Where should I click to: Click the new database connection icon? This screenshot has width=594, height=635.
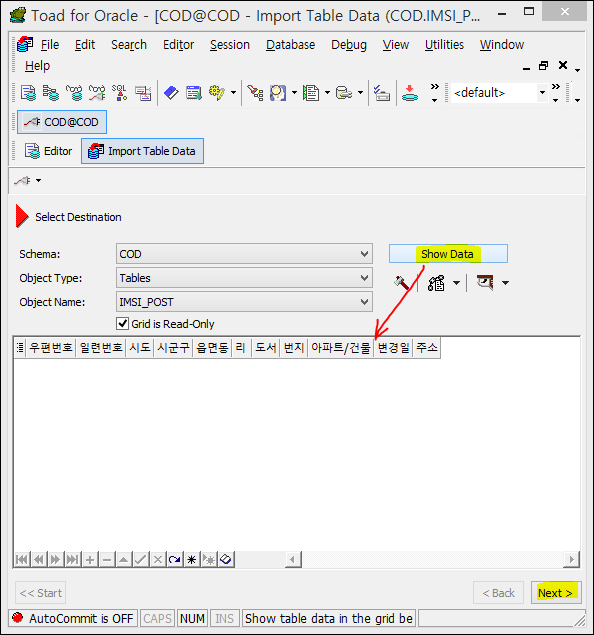tap(74, 93)
